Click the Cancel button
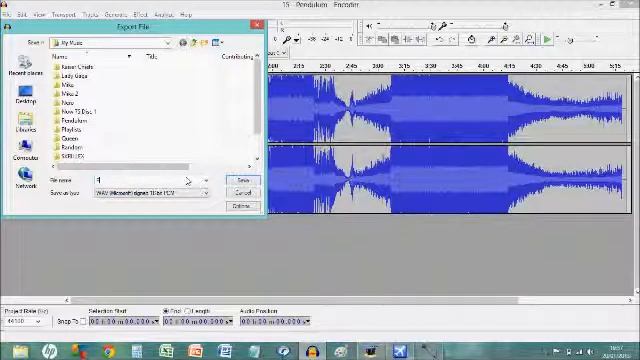640x360 pixels. click(x=243, y=193)
